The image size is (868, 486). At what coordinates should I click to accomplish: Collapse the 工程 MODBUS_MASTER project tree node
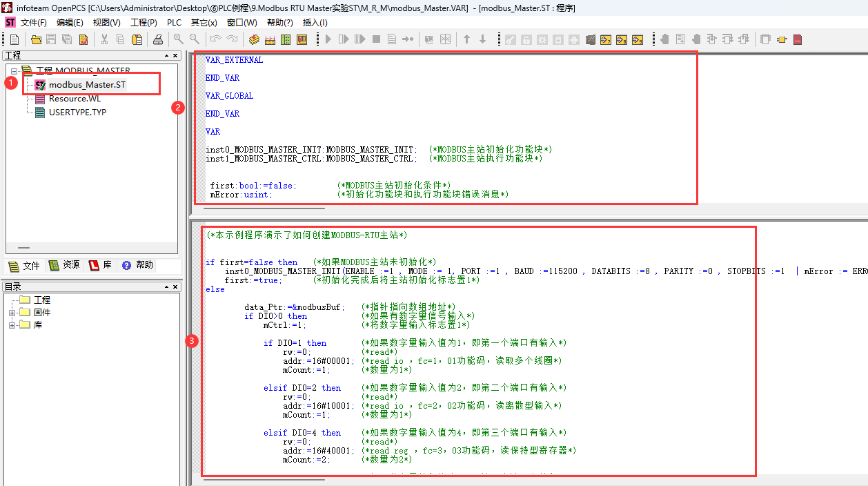point(14,70)
